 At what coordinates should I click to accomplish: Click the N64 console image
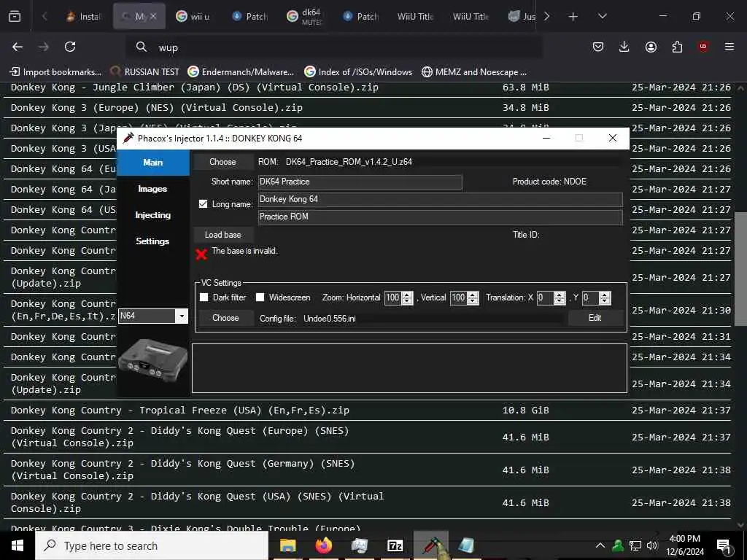point(153,362)
